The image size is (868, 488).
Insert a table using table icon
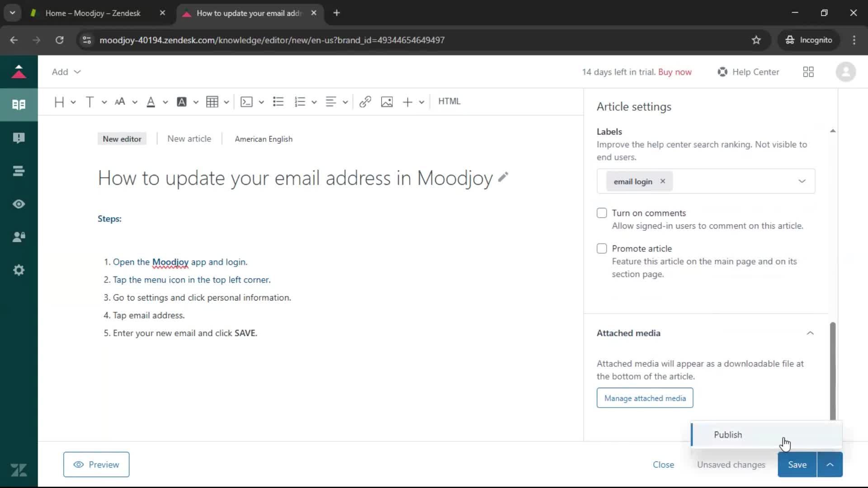[212, 102]
